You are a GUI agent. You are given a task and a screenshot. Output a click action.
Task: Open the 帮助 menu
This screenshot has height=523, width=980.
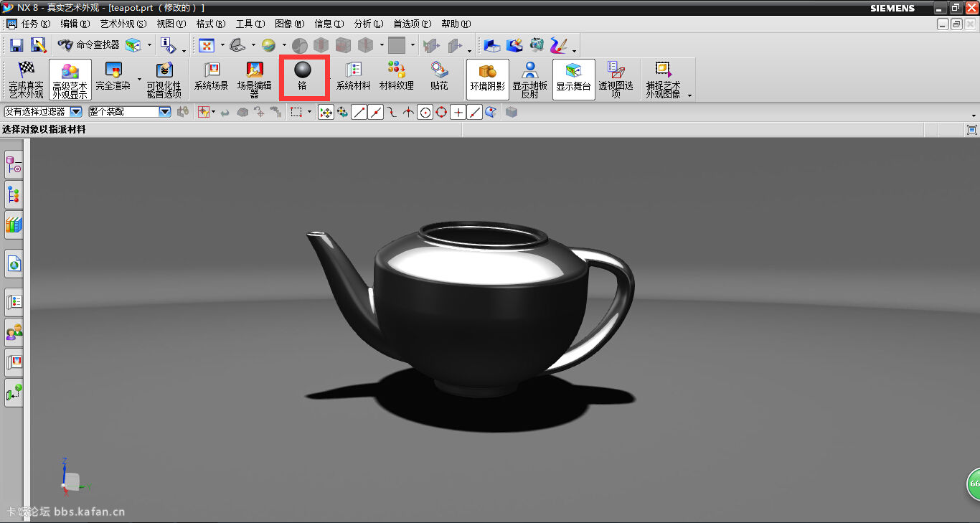click(x=456, y=24)
